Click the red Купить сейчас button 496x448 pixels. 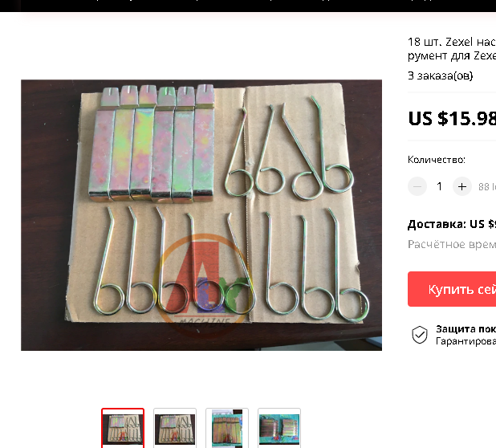point(452,289)
